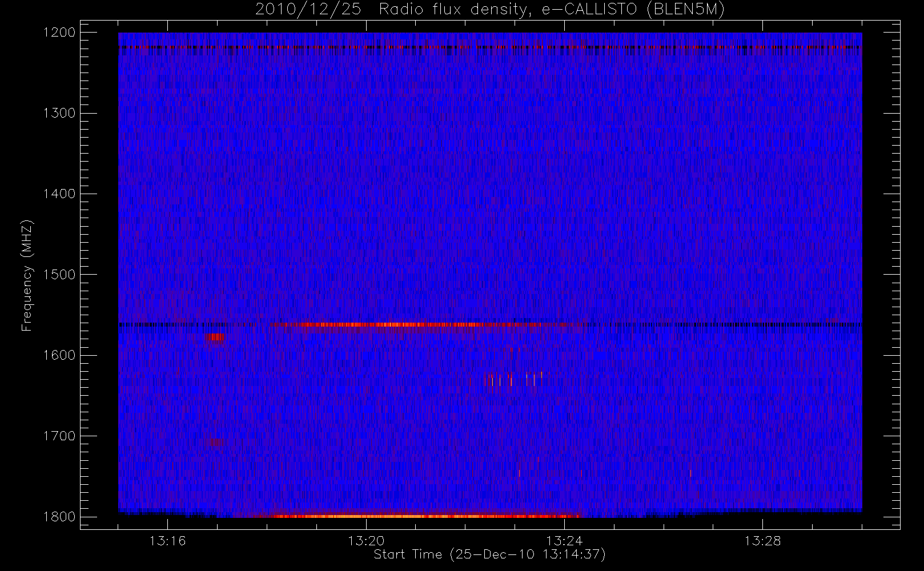Click the 13:24 time tick label
Screen dimensions: 924x571
click(x=564, y=541)
